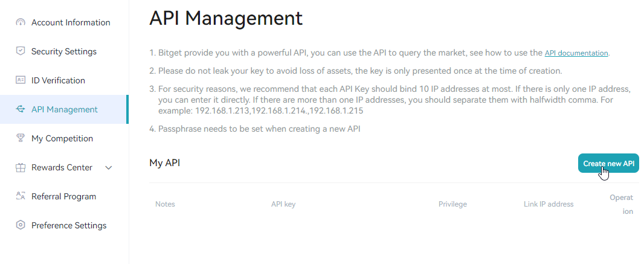Click the Link IP address column header
Viewport: 644px width, 264px height.
coord(548,204)
